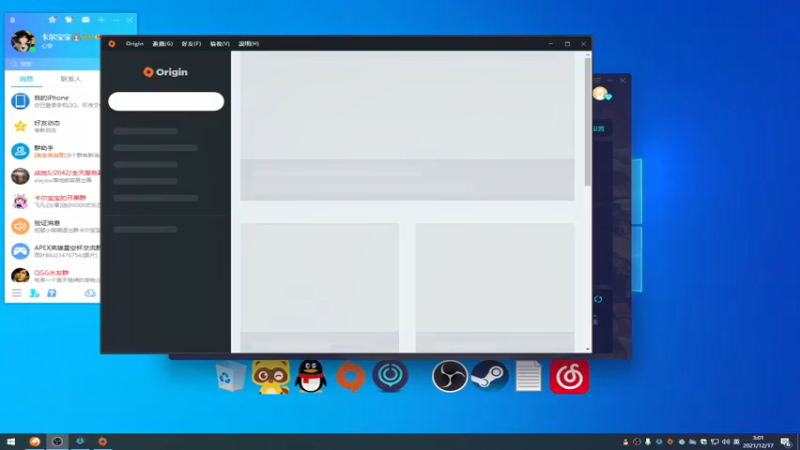Open the 群助手 entry in QQ
This screenshot has height=450, width=800.
pyautogui.click(x=53, y=151)
